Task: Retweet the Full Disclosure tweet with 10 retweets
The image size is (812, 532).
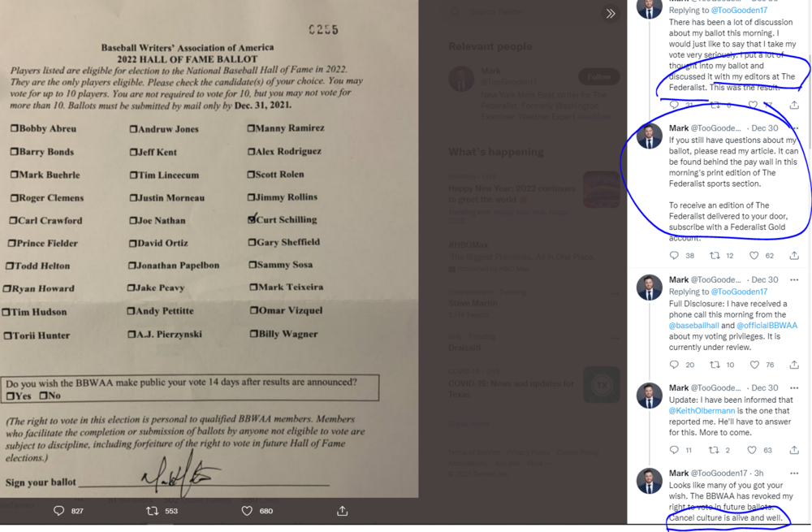Action: pyautogui.click(x=715, y=365)
